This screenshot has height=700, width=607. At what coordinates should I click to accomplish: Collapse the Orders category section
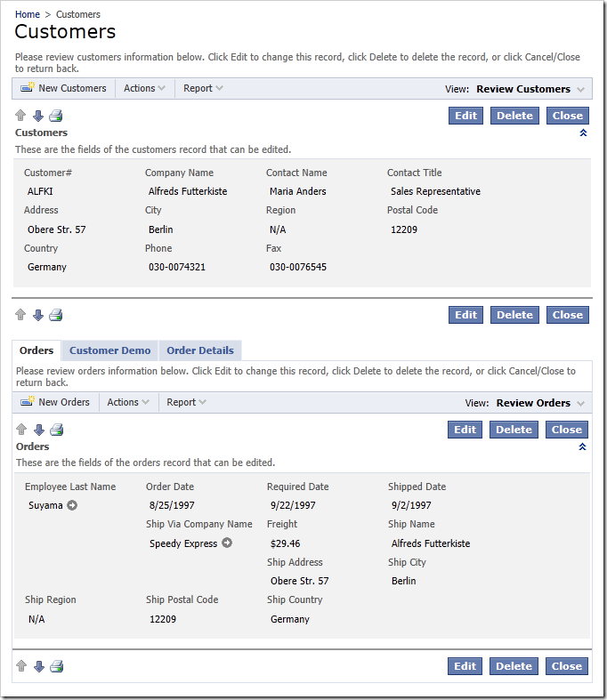pos(582,447)
